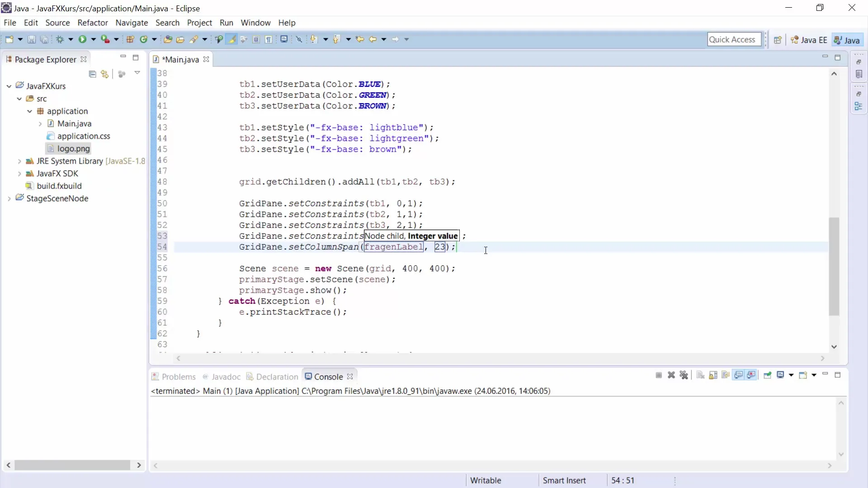The height and width of the screenshot is (488, 868).
Task: Toggle Block Selection Mode icon
Action: point(256,39)
